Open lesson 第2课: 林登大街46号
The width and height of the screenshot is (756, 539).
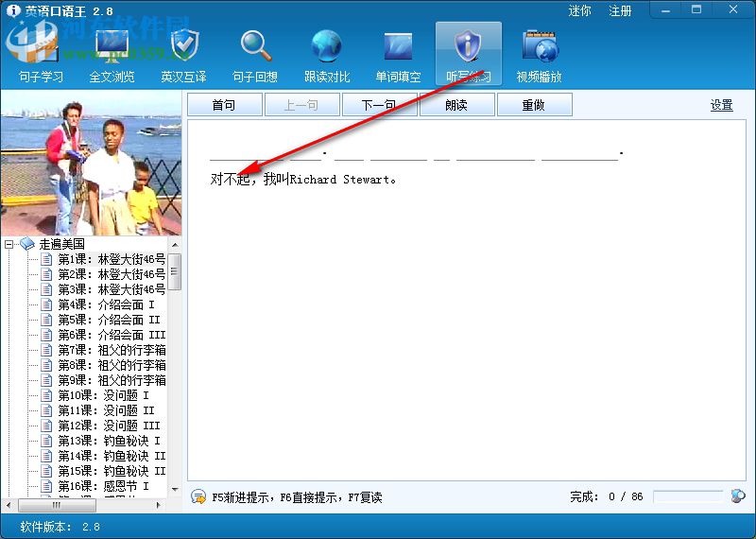click(x=112, y=274)
